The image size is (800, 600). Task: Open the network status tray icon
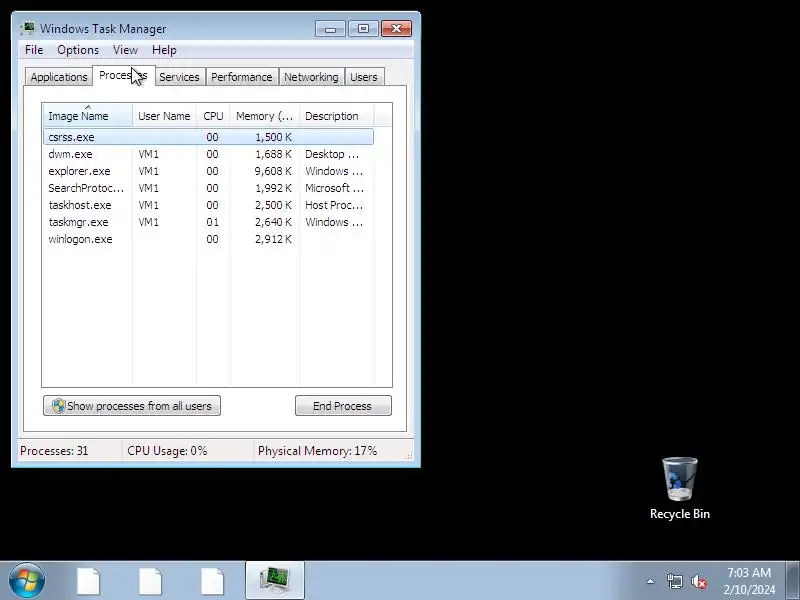click(674, 581)
